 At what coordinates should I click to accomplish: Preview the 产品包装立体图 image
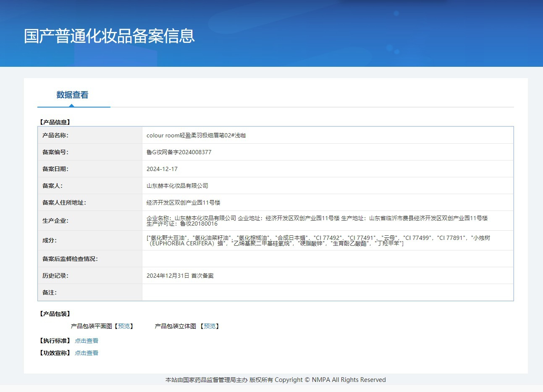[x=210, y=326]
